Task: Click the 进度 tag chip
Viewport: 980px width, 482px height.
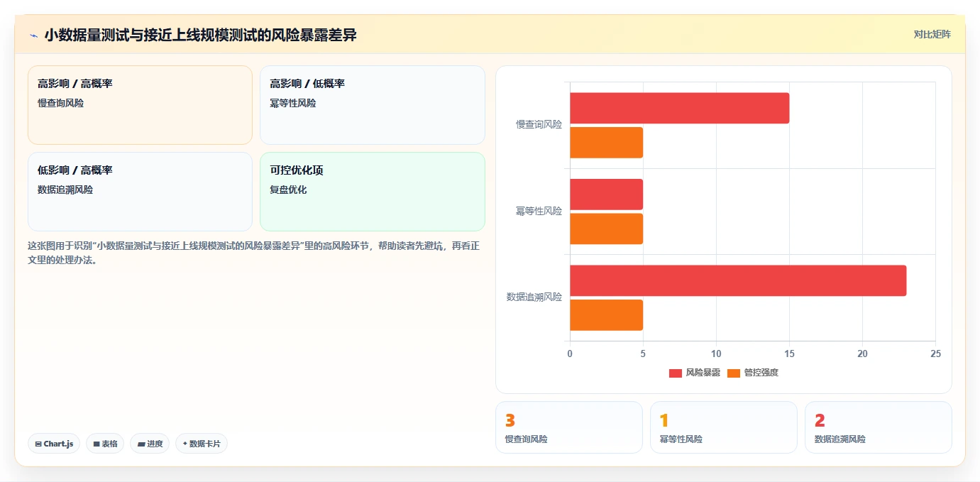Action: tap(150, 444)
